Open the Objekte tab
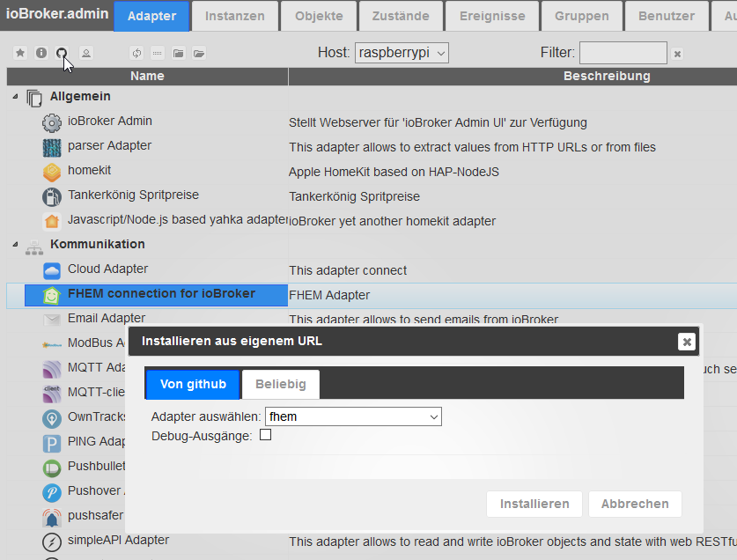 click(319, 16)
